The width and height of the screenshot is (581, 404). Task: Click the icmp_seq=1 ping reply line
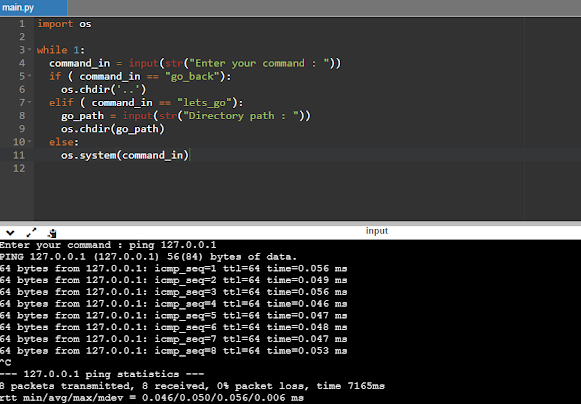[x=173, y=268]
